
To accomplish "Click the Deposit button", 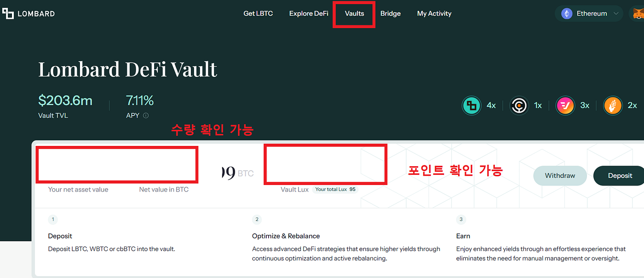I will [620, 175].
